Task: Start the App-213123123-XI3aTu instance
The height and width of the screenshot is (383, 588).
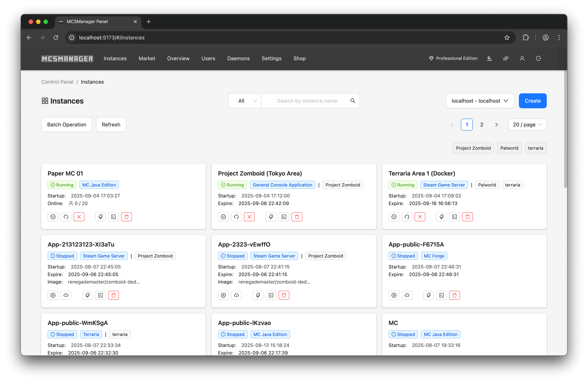Action: point(53,295)
